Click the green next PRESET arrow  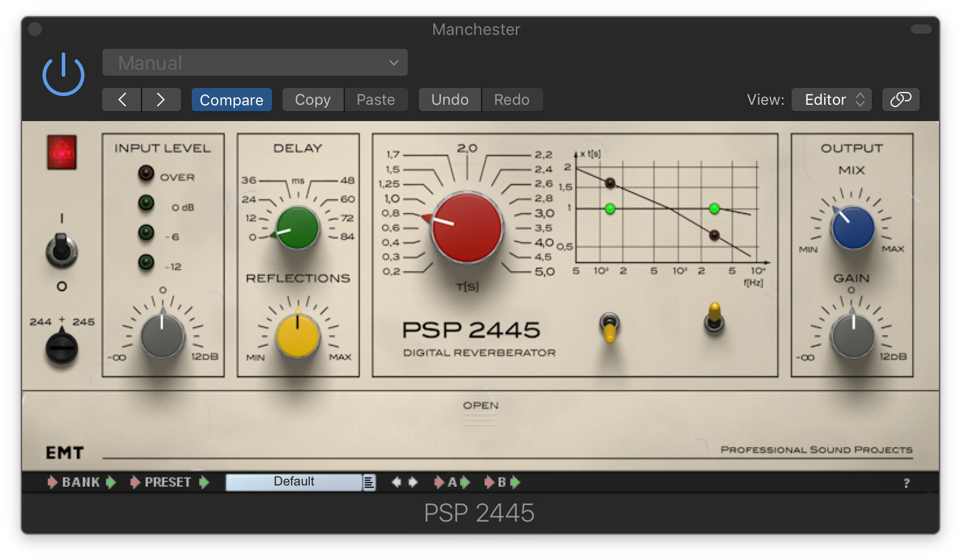click(203, 482)
